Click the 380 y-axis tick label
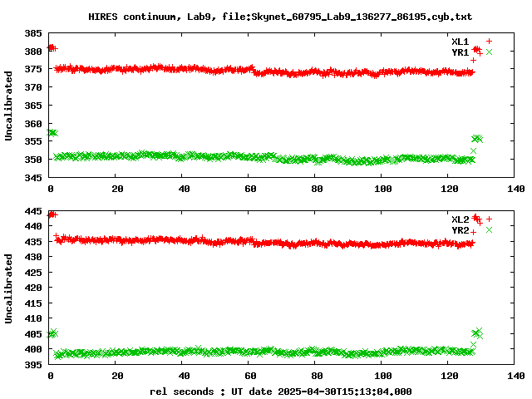 point(33,52)
